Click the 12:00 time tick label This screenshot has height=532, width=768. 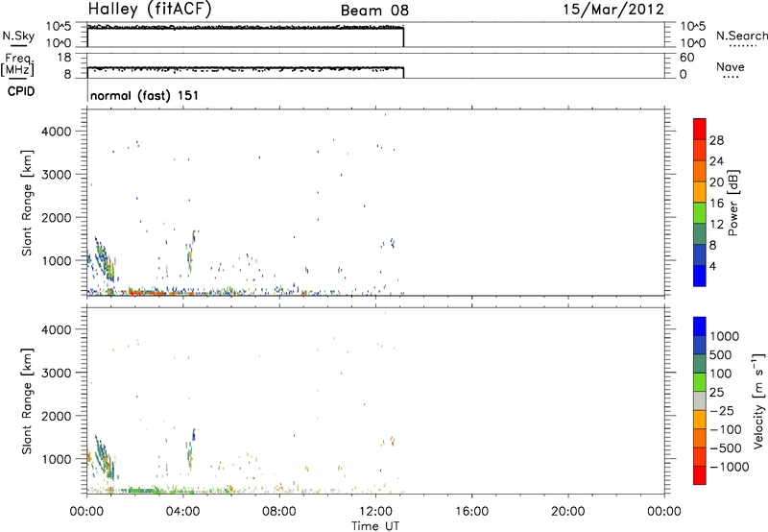click(x=375, y=512)
